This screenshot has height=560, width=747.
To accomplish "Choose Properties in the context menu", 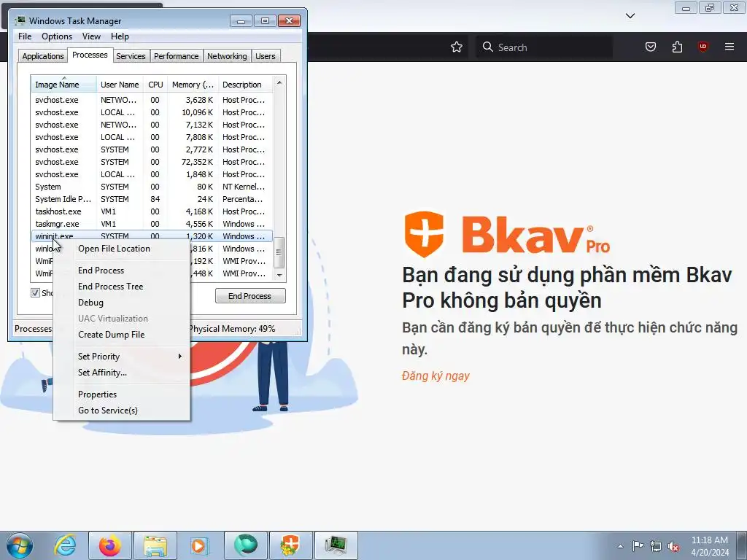I will tap(122, 394).
